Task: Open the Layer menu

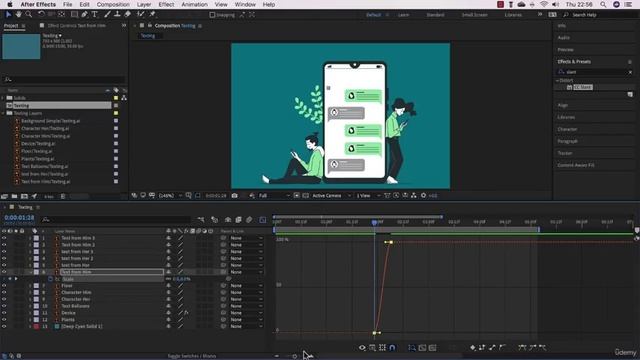Action: 144,4
